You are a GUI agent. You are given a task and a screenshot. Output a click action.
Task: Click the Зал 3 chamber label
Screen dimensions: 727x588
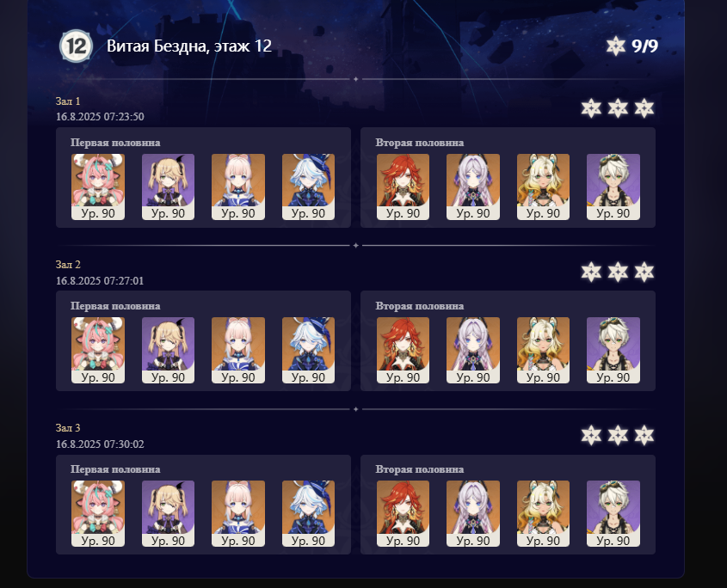tap(68, 428)
